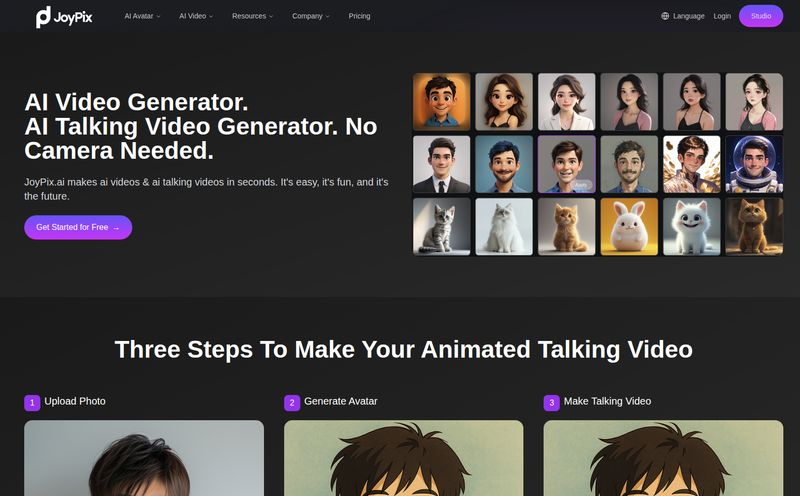Select the man in suit avatar
Viewport: 800px width, 496px height.
point(441,164)
